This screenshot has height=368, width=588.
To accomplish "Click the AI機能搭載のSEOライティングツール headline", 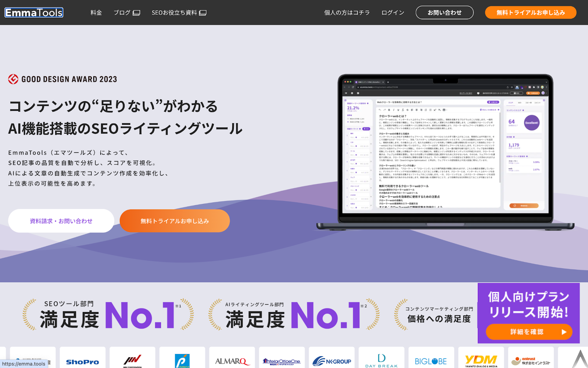I will pyautogui.click(x=125, y=128).
